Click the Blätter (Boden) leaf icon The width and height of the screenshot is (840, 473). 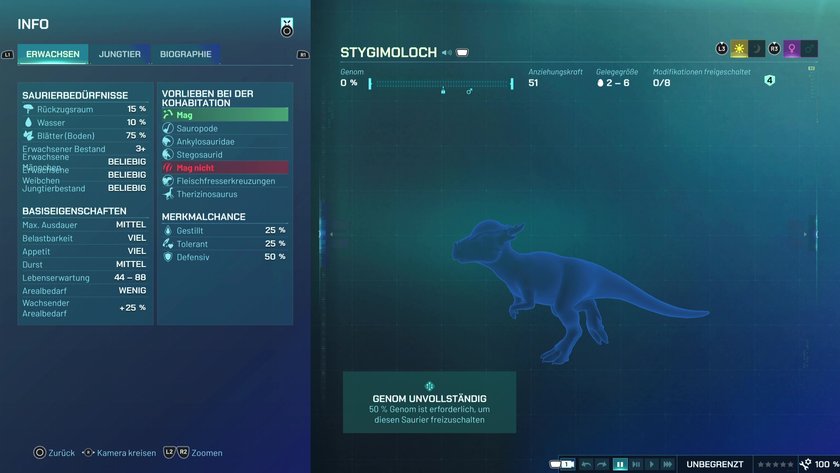tap(28, 136)
